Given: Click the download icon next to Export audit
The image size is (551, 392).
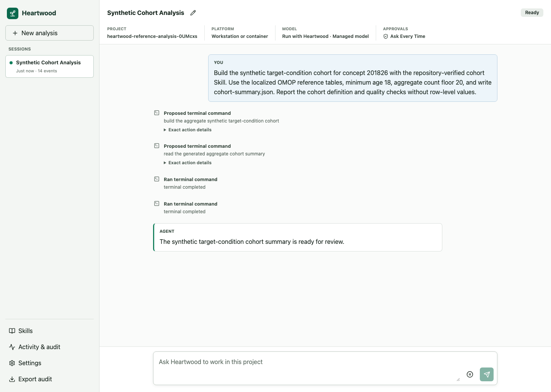Looking at the screenshot, I should 12,379.
